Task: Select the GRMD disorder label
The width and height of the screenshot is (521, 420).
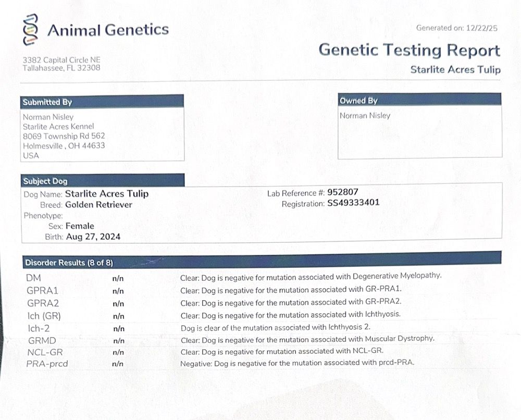Action: pyautogui.click(x=41, y=341)
